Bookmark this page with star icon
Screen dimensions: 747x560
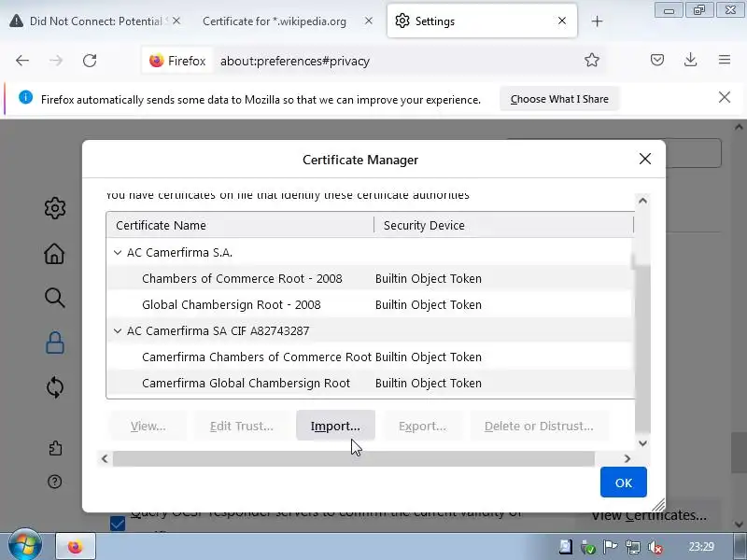pos(592,60)
